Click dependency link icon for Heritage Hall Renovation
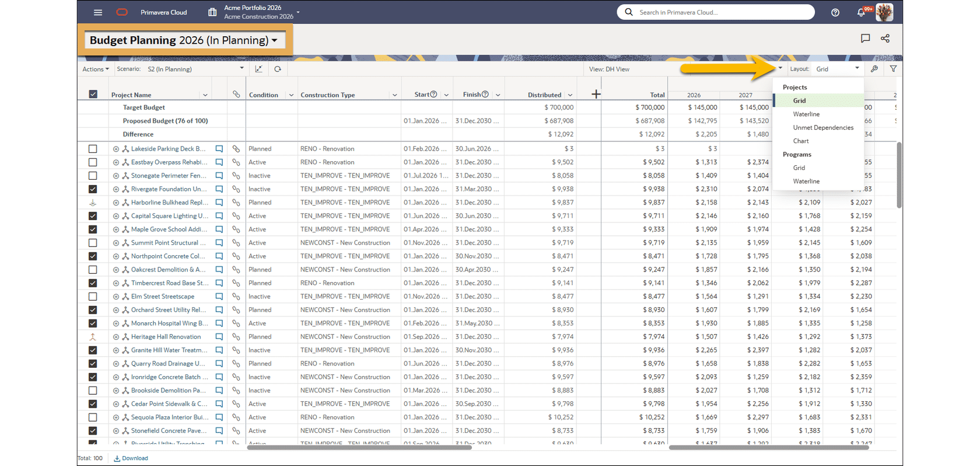 [236, 337]
